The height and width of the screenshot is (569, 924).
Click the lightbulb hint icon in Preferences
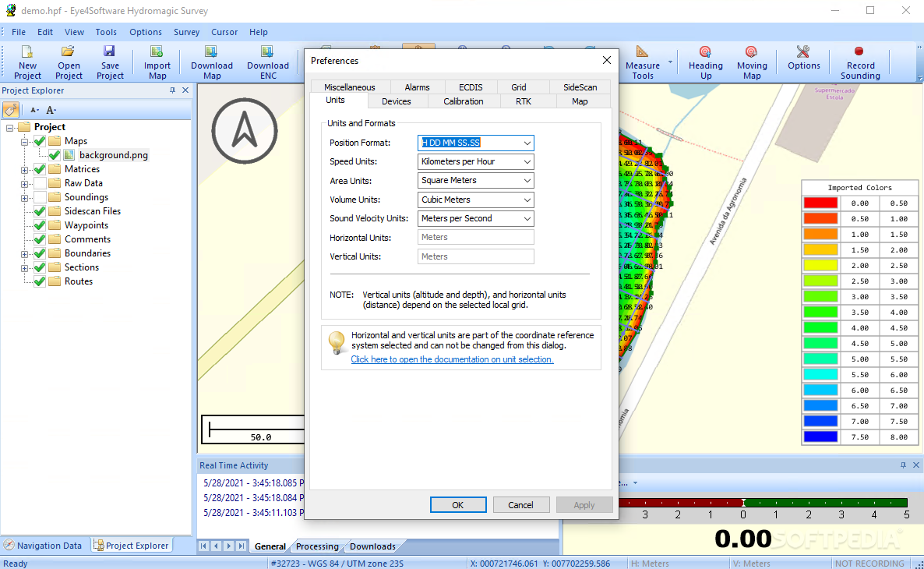(337, 343)
